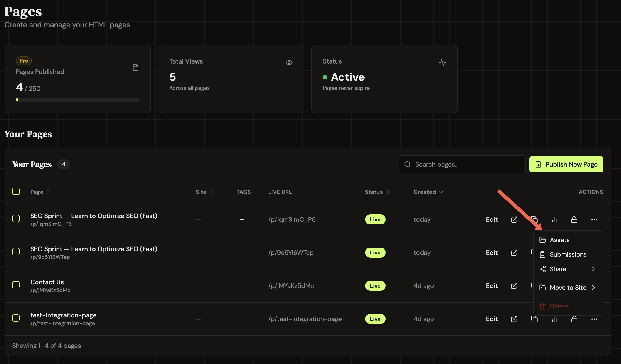The width and height of the screenshot is (621, 364).
Task: Click Publish New Page button
Action: tap(566, 164)
